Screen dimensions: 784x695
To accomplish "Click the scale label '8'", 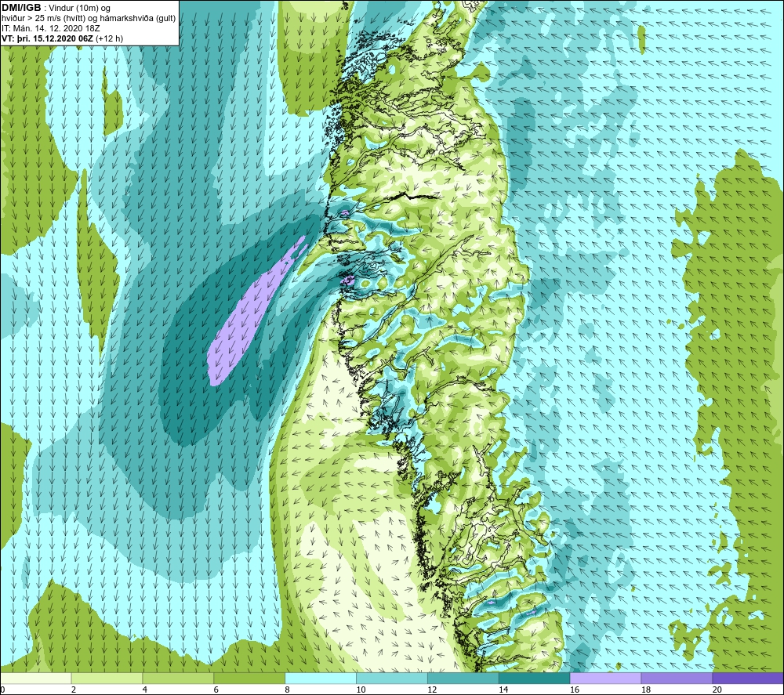I will click(x=288, y=690).
